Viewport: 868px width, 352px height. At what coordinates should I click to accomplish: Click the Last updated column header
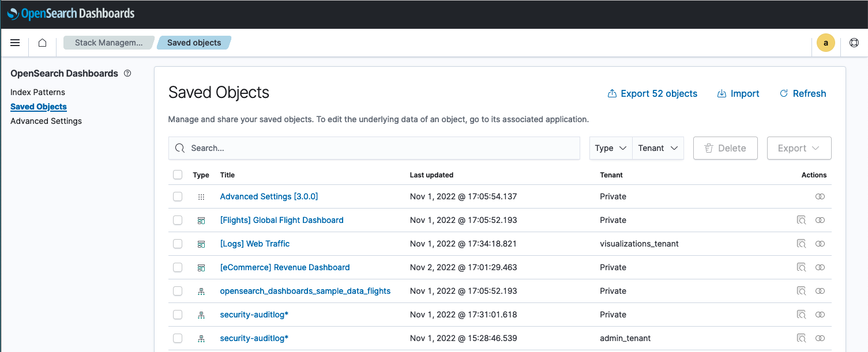click(431, 175)
